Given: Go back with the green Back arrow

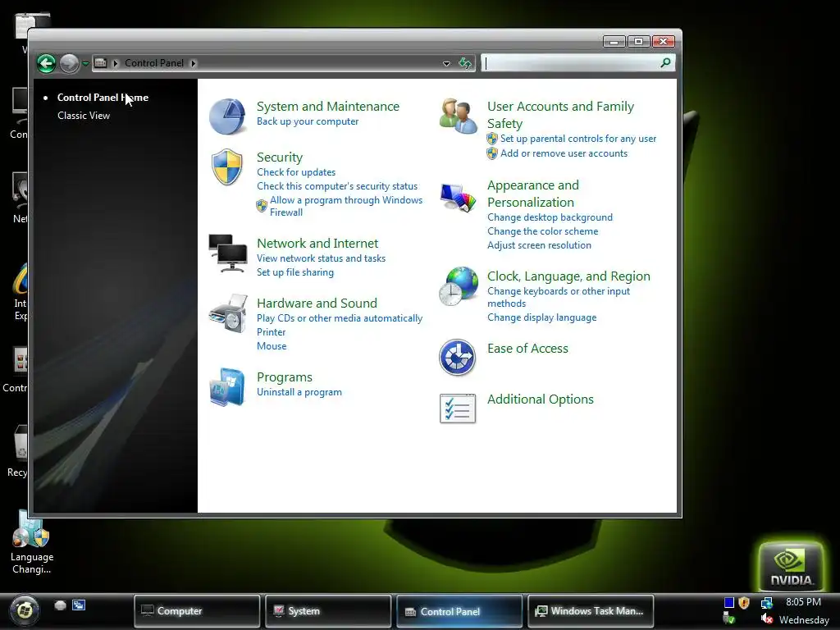Looking at the screenshot, I should [47, 63].
